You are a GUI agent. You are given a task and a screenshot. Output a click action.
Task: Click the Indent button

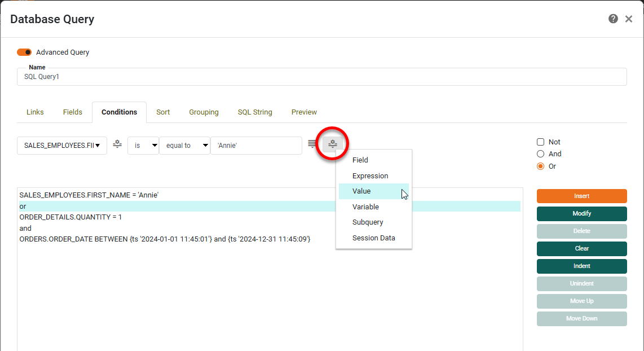(581, 266)
